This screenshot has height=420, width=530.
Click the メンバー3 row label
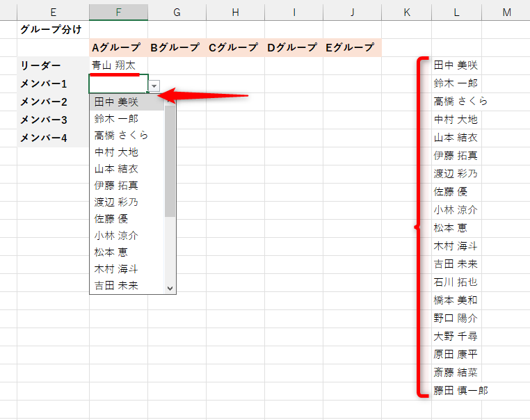click(53, 120)
